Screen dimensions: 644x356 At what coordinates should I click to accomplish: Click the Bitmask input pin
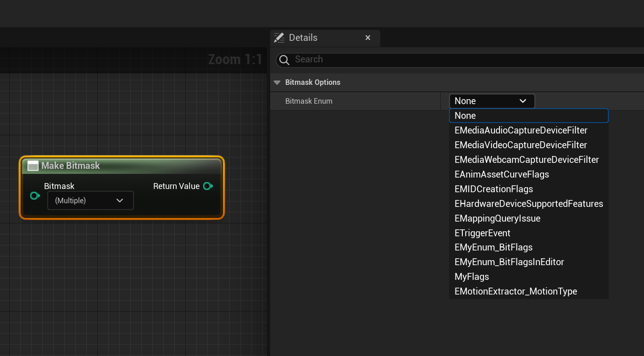(35, 196)
